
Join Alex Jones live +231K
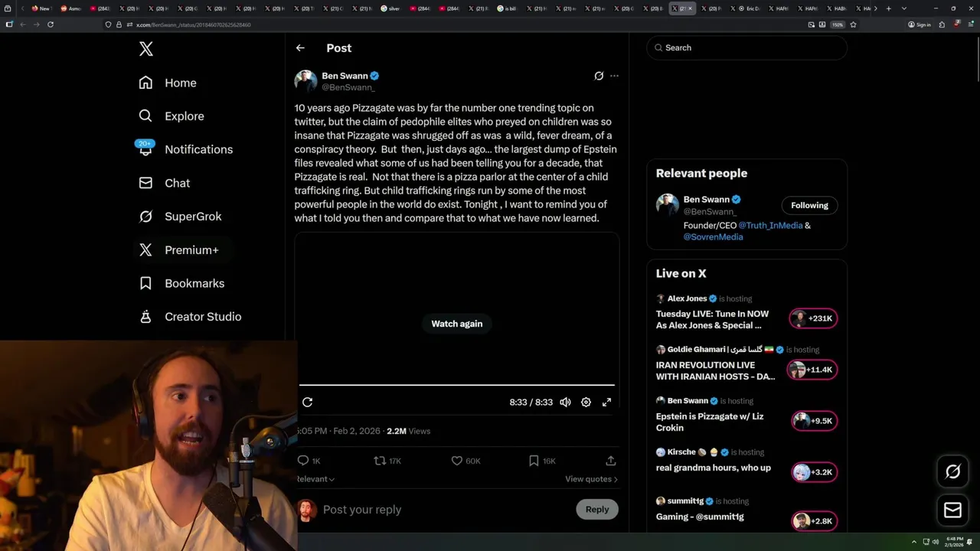point(813,318)
